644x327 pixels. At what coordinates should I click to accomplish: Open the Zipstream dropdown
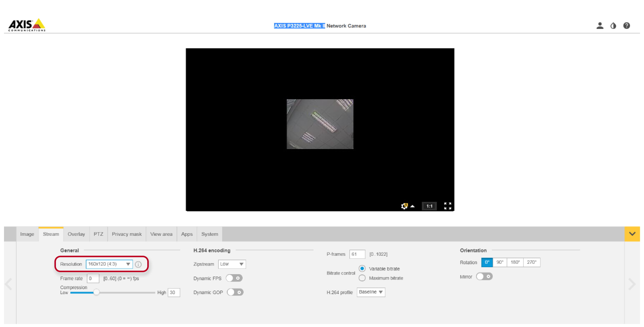[x=232, y=264]
